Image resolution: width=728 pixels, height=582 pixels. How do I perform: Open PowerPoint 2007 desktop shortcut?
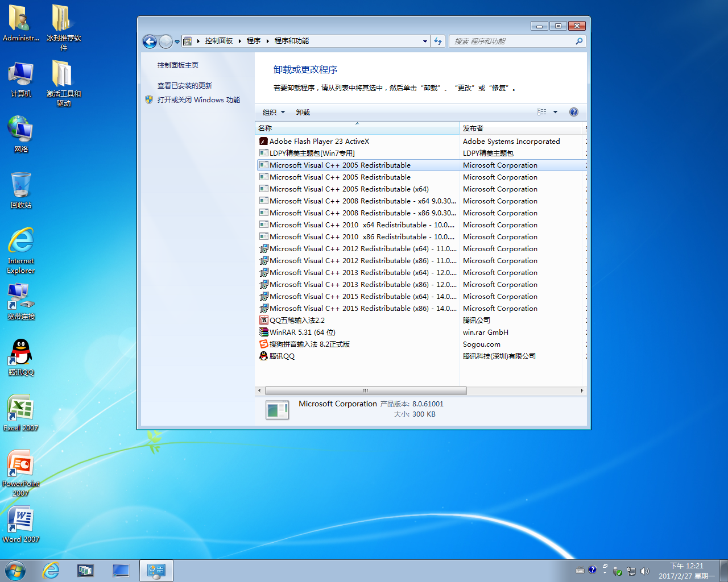click(21, 473)
